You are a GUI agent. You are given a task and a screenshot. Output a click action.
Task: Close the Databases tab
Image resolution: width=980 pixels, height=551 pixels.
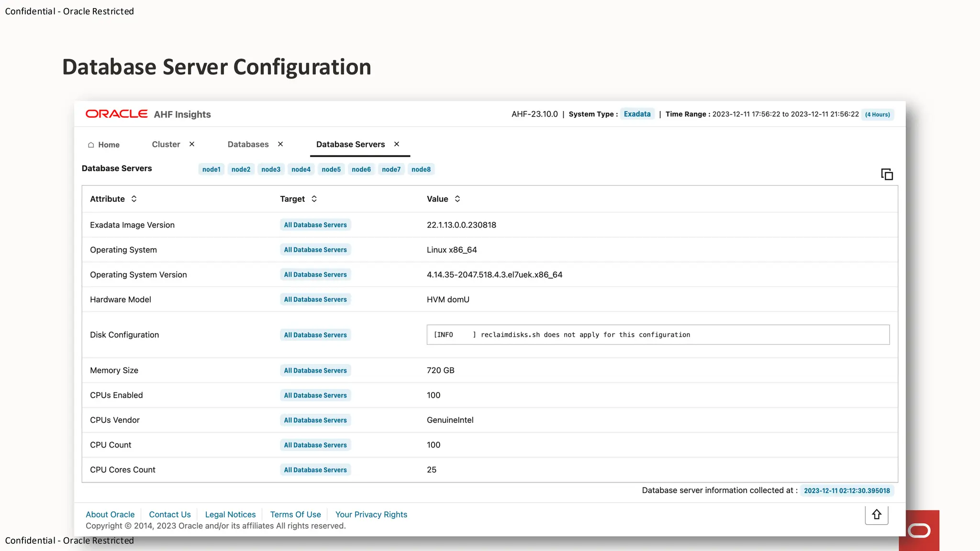point(280,144)
